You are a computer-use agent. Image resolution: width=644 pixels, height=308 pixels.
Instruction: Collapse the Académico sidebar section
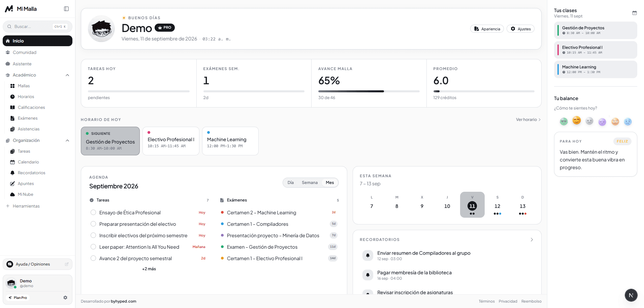click(x=67, y=75)
